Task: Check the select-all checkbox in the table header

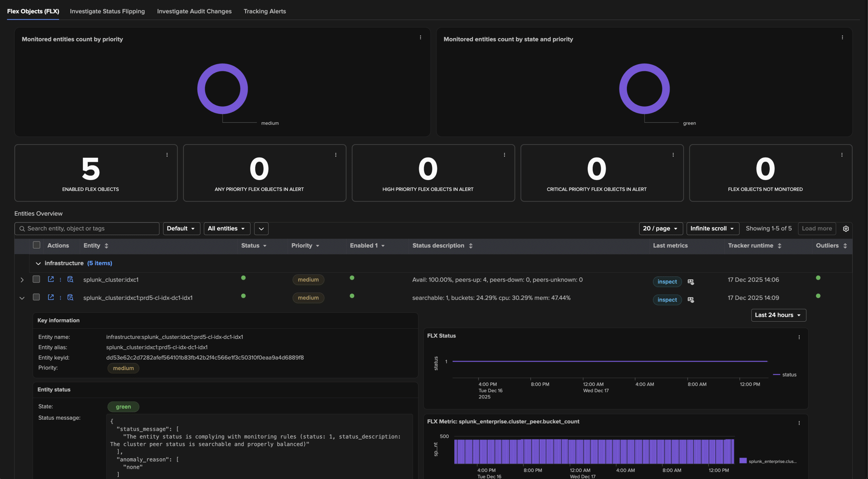Action: 37,245
